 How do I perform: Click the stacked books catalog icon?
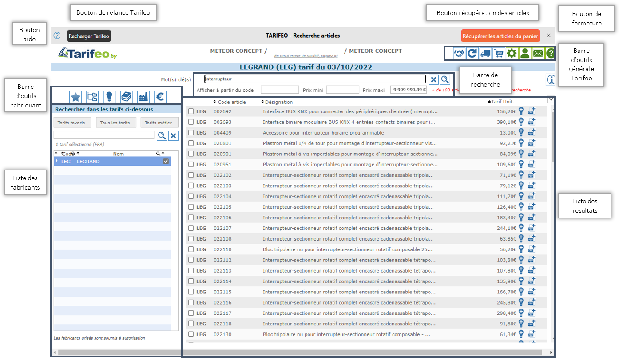[x=126, y=96]
